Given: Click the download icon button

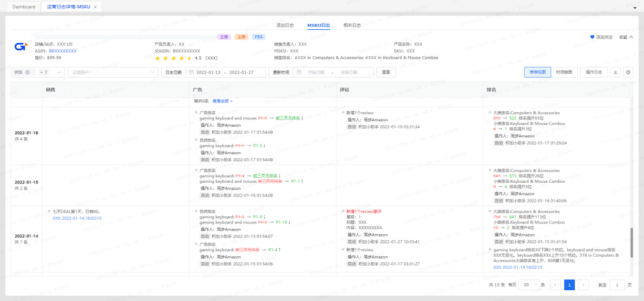Looking at the screenshot, I should click(615, 72).
